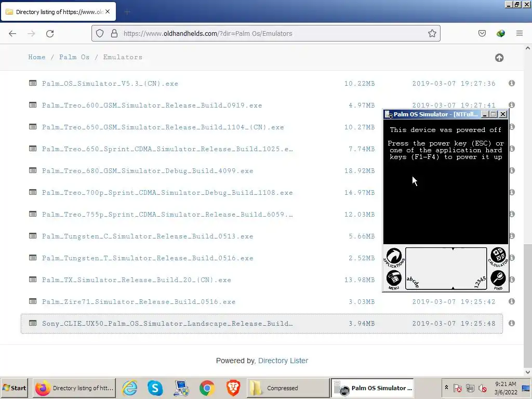Open the Emulators breadcrumb link
The width and height of the screenshot is (532, 399).
coord(123,57)
